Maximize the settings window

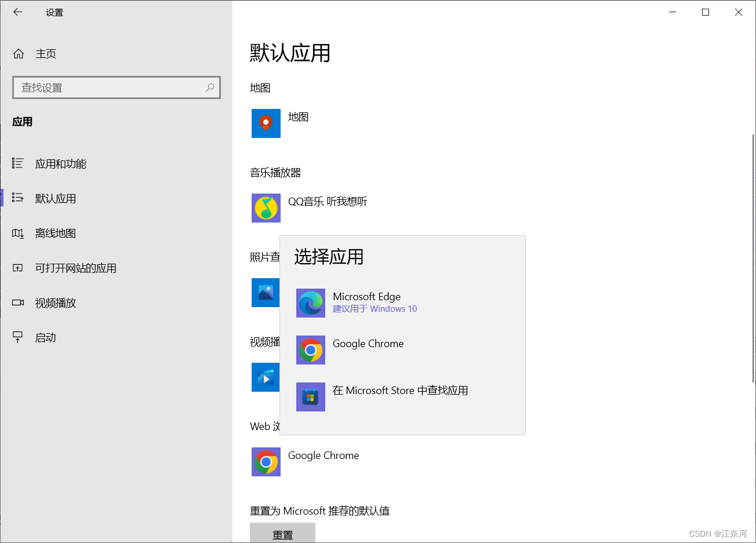tap(706, 12)
